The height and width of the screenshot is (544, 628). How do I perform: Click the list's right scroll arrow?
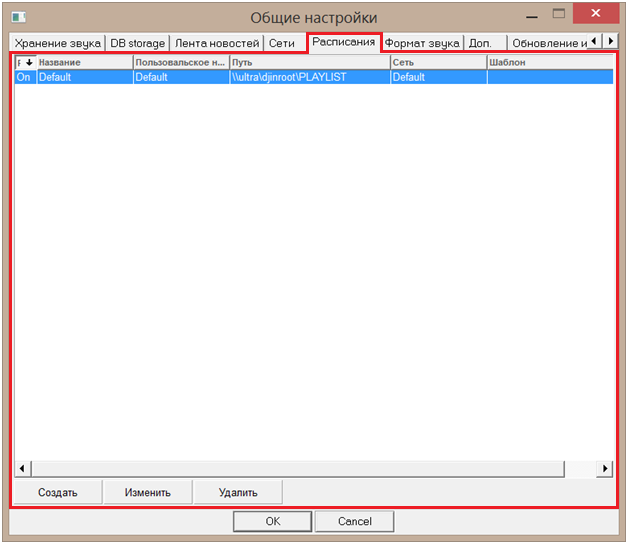tap(605, 468)
